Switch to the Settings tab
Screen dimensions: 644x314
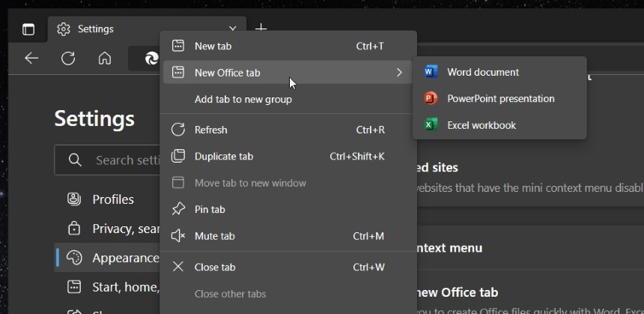coord(147,29)
